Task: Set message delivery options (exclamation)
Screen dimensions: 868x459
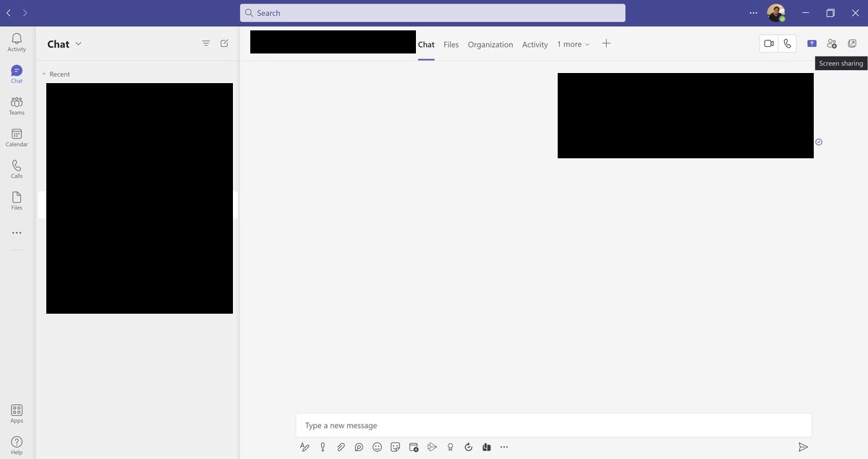Action: (x=323, y=447)
